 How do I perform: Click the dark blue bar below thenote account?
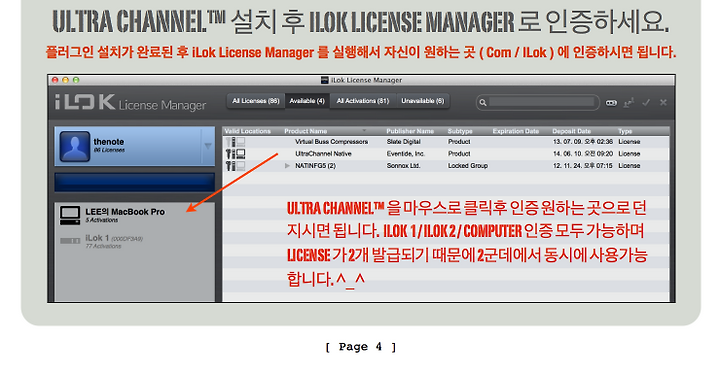point(135,182)
